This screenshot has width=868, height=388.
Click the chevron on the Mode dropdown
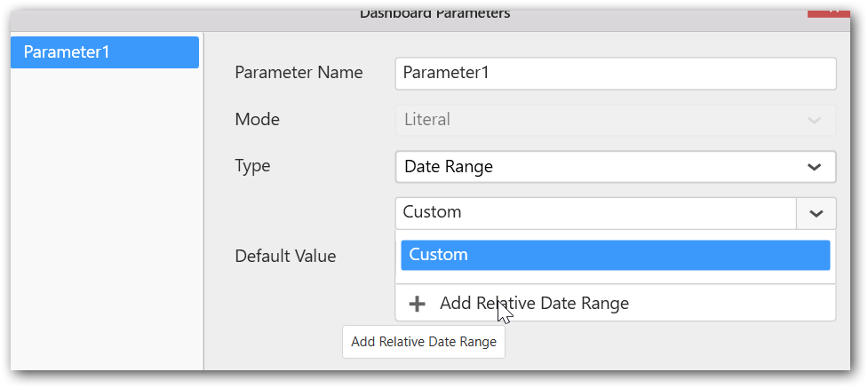[x=814, y=120]
